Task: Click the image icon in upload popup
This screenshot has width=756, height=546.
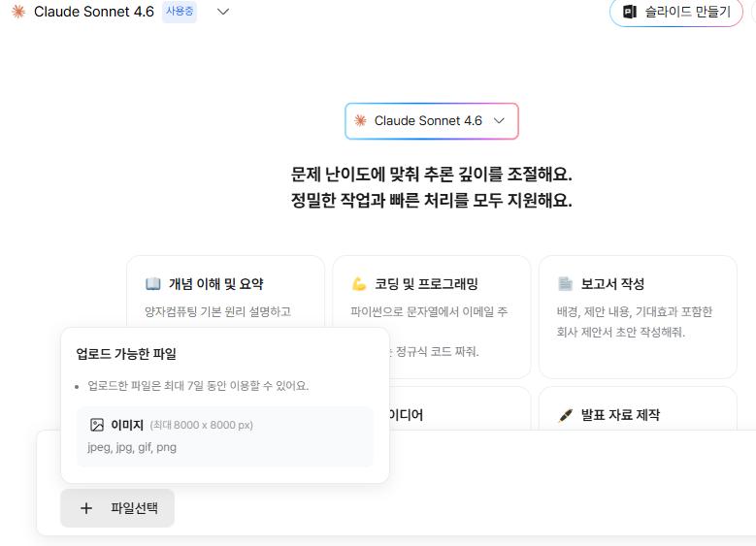Action: click(x=97, y=425)
